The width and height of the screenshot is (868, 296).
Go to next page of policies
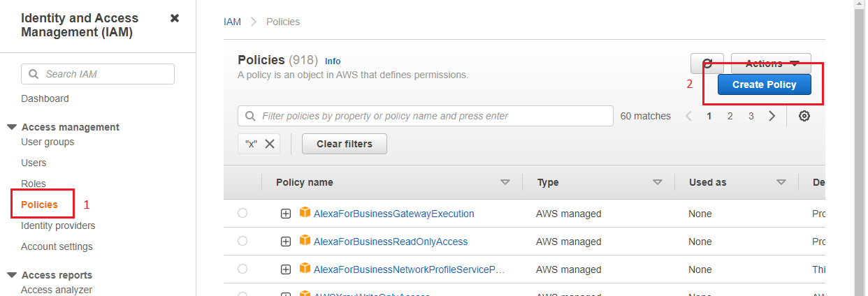point(772,116)
